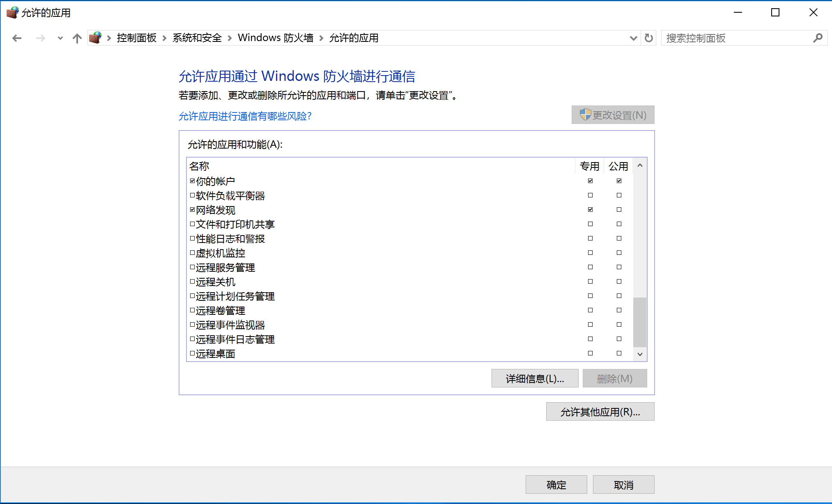Uncheck 网络发现 专用 checkbox
This screenshot has width=832, height=504.
590,209
